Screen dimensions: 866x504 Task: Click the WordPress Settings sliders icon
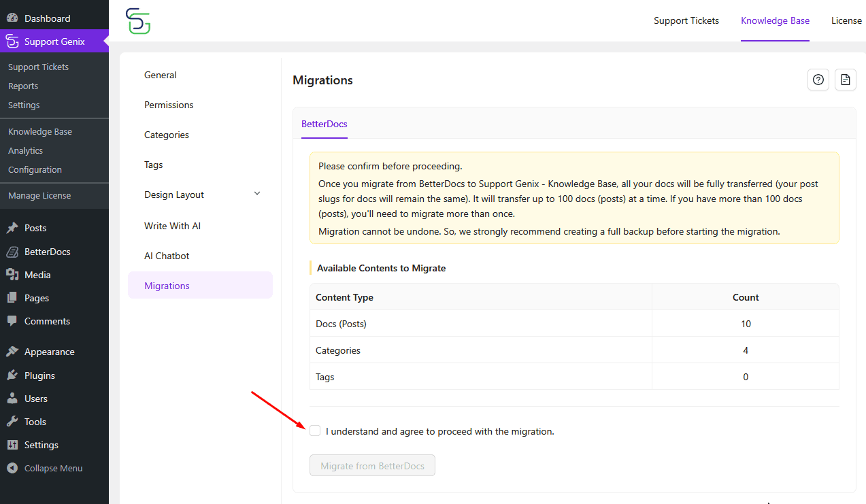click(x=12, y=445)
